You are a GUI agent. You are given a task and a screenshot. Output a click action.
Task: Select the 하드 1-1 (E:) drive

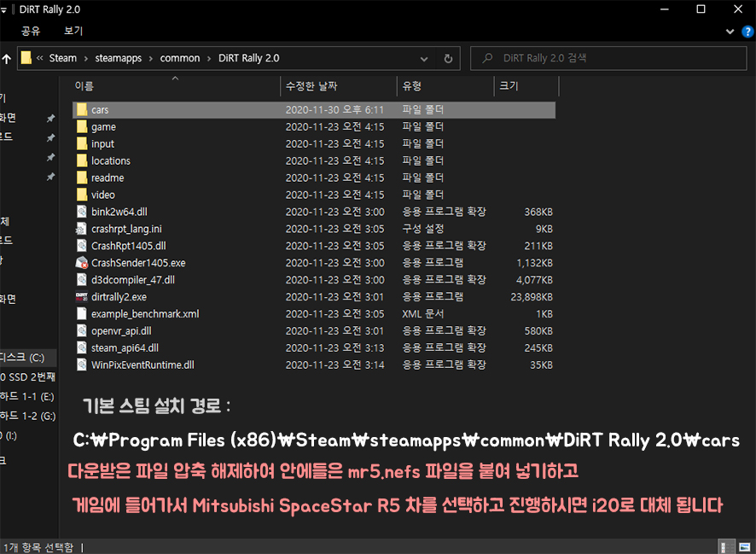click(27, 397)
